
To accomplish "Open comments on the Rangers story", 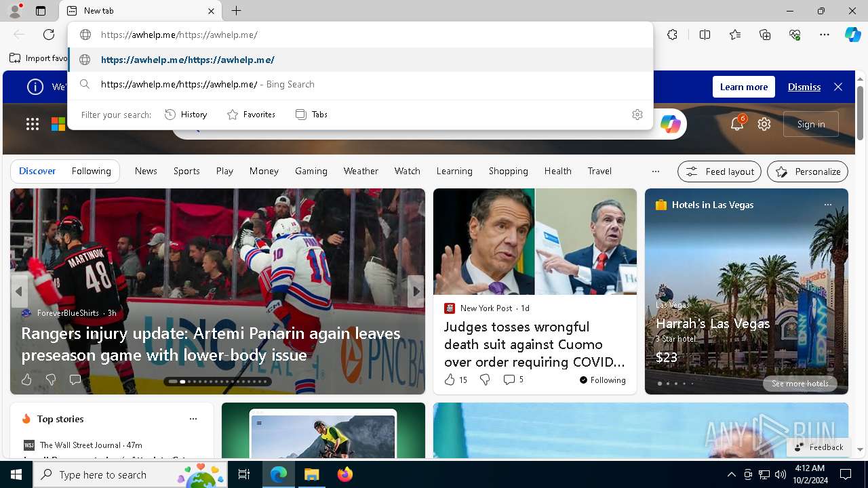I will tap(75, 380).
